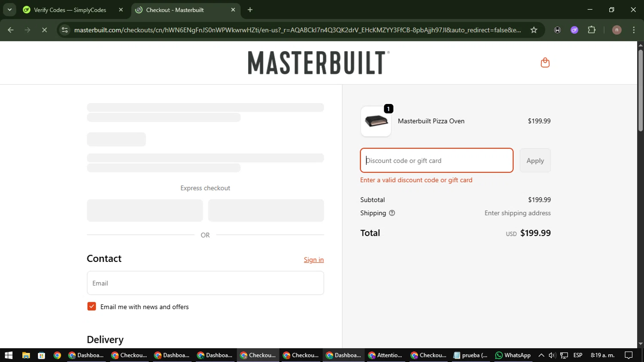
Task: Click the Masterbuilt Pizza Oven product thumbnail
Action: [x=376, y=121]
